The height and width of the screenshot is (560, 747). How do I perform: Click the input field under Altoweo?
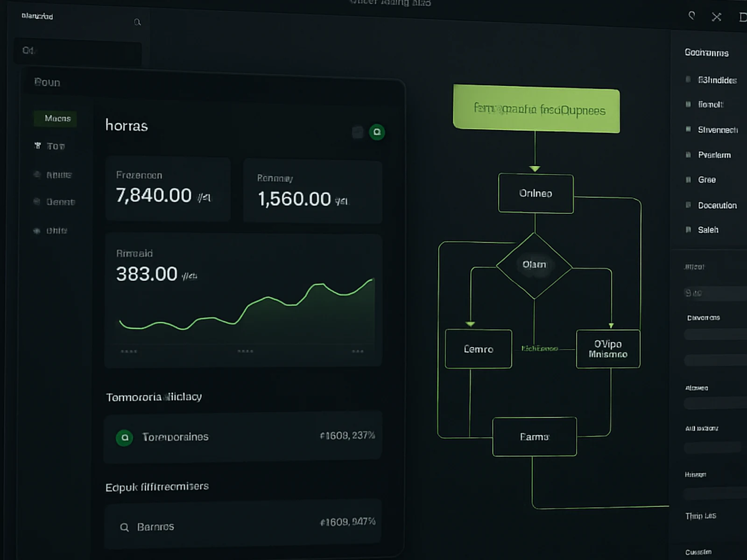coord(715,403)
